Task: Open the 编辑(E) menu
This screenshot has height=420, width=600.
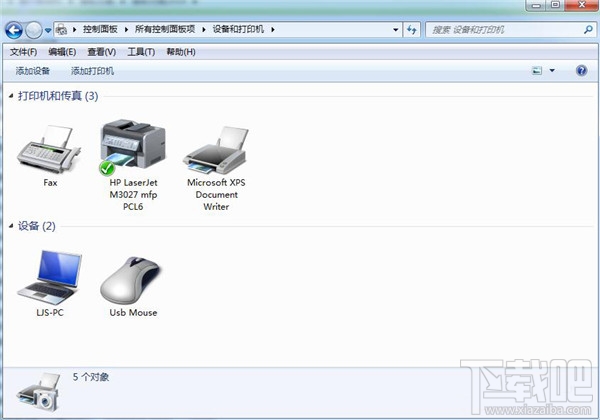Action: [62, 52]
